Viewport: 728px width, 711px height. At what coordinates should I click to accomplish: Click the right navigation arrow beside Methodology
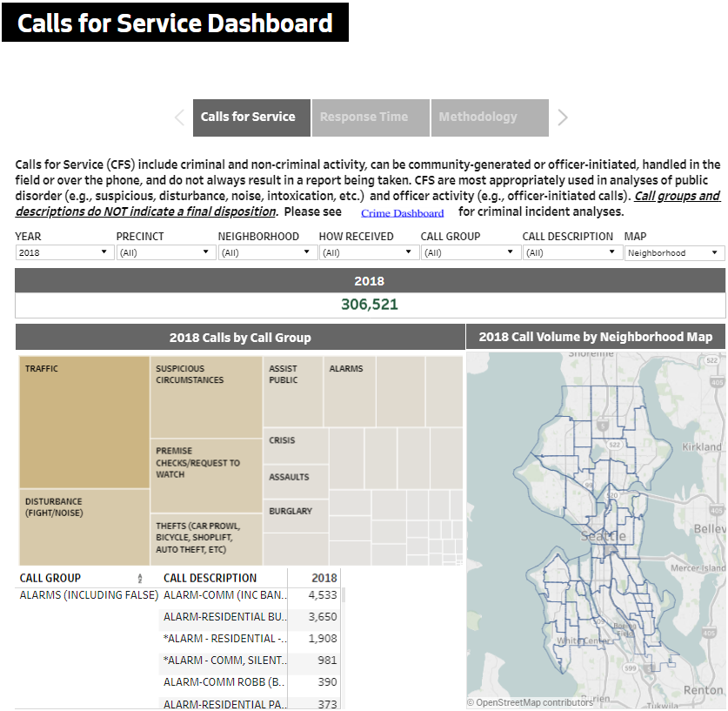click(x=562, y=117)
